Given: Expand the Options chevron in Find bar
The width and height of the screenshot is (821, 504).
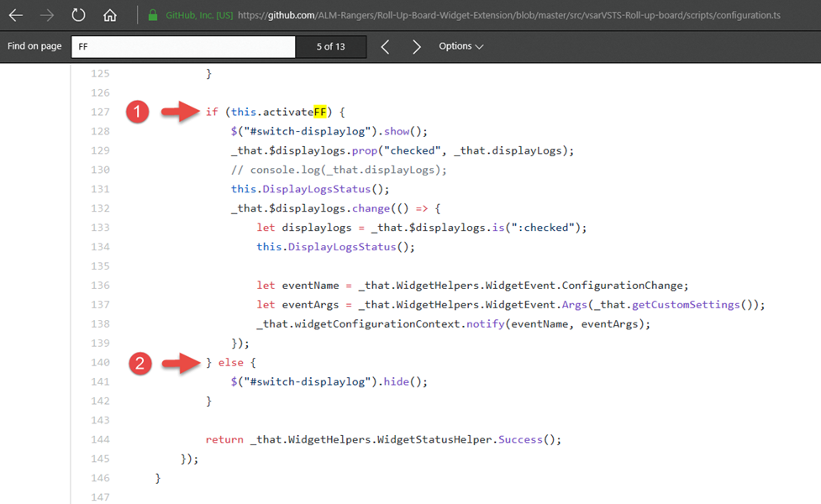Looking at the screenshot, I should [x=479, y=47].
